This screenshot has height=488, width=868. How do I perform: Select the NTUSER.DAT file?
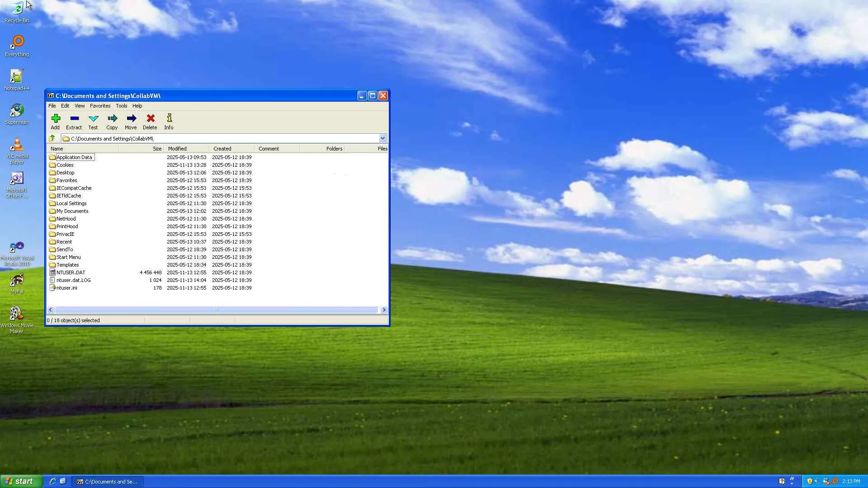pos(71,272)
